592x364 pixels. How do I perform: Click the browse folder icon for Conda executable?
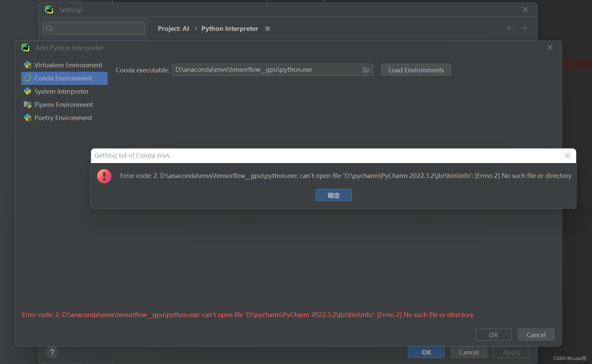tap(366, 70)
